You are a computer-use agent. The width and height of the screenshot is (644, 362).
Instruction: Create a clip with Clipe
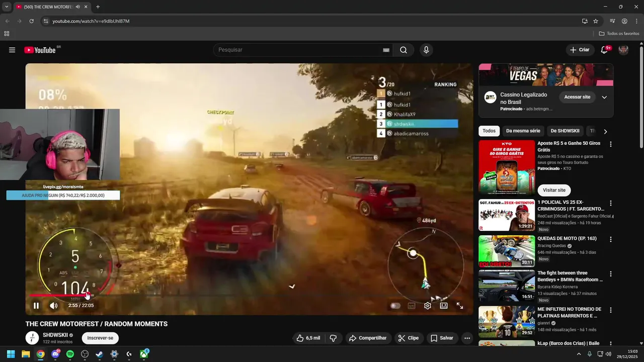(409, 338)
